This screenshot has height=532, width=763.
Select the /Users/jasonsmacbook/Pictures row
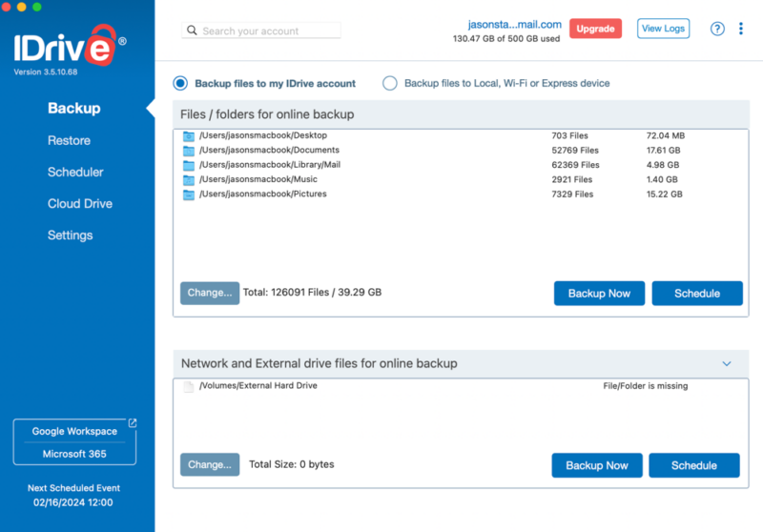click(461, 194)
